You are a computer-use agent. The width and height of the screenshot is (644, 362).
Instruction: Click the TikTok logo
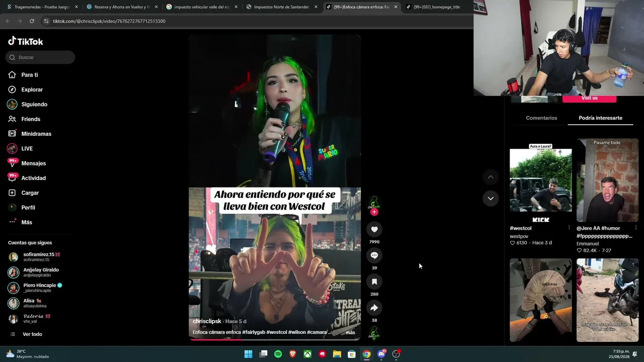coord(26,41)
